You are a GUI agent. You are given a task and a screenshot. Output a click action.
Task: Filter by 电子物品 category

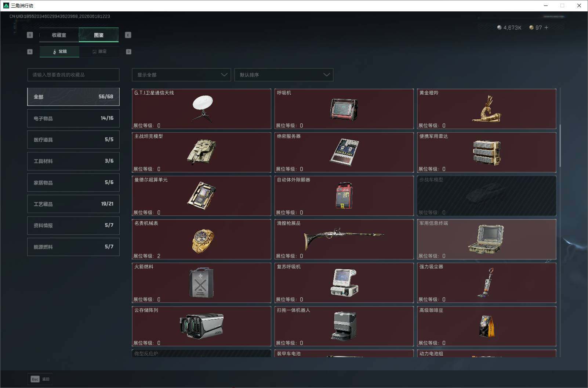(x=73, y=118)
